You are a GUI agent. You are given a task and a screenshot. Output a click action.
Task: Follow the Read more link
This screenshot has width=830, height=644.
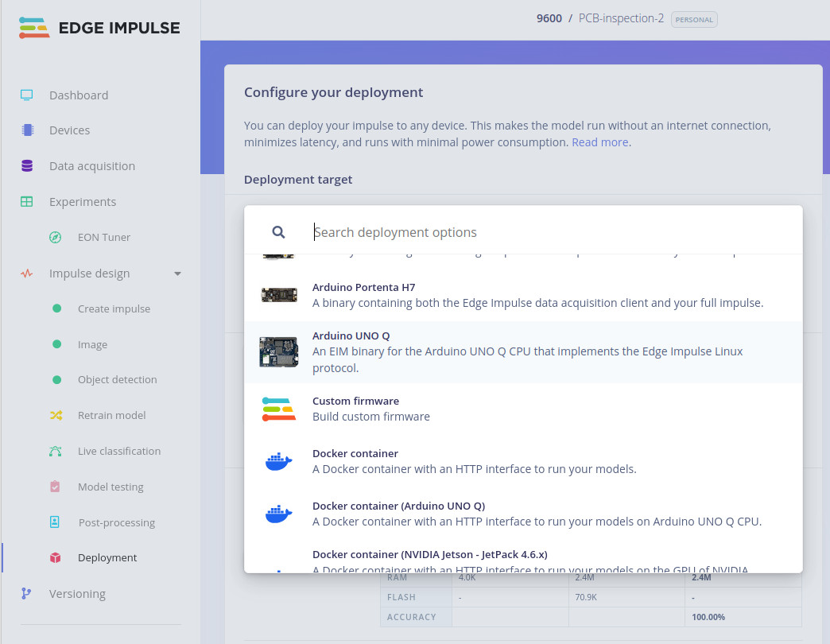pyautogui.click(x=599, y=142)
